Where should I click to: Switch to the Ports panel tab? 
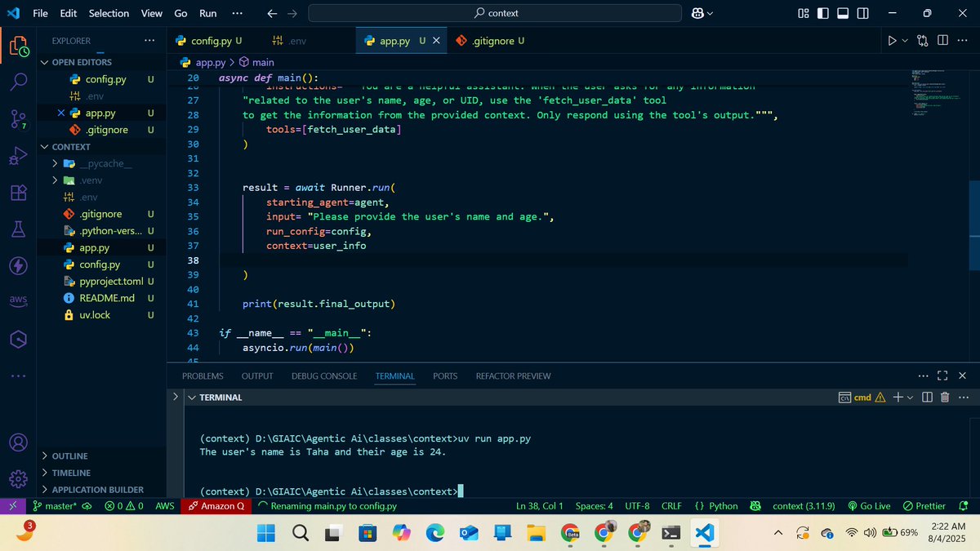pos(445,376)
